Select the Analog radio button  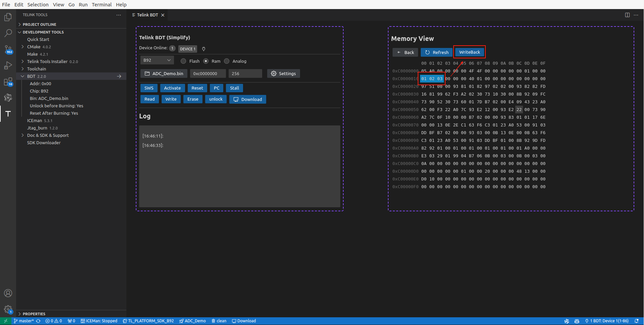click(227, 61)
